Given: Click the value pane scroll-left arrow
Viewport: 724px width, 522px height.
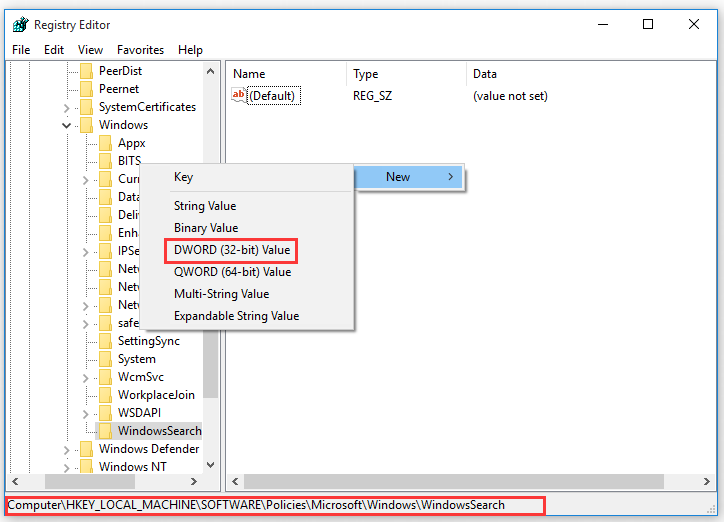Looking at the screenshot, I should pyautogui.click(x=235, y=481).
